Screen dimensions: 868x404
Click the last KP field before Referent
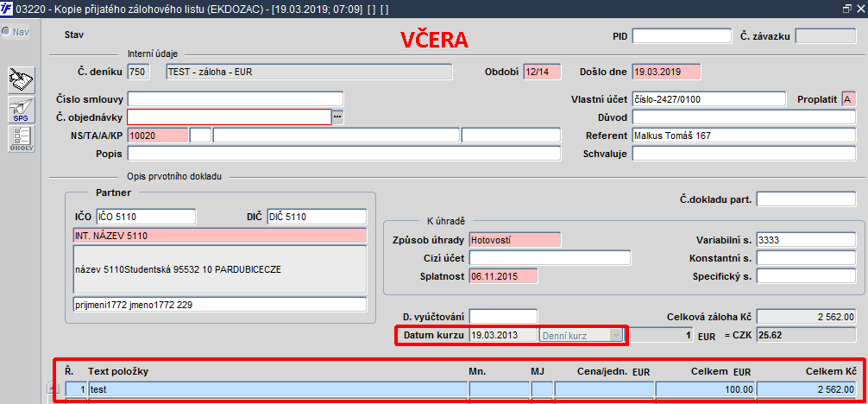(511, 136)
